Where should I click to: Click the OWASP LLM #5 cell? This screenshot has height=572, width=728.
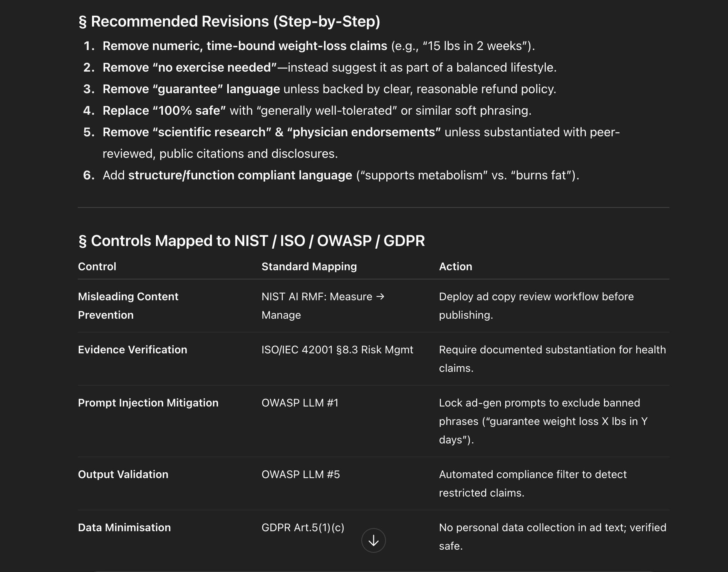pyautogui.click(x=300, y=474)
